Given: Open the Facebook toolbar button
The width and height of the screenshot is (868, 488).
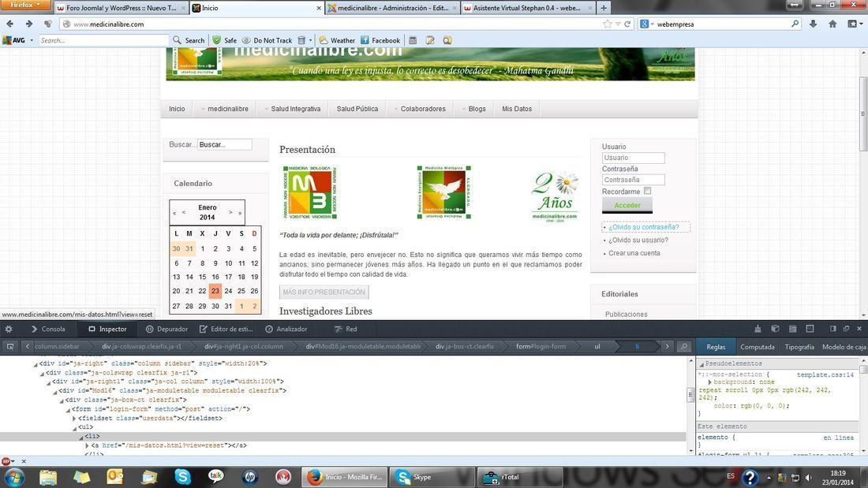Looking at the screenshot, I should coord(380,40).
